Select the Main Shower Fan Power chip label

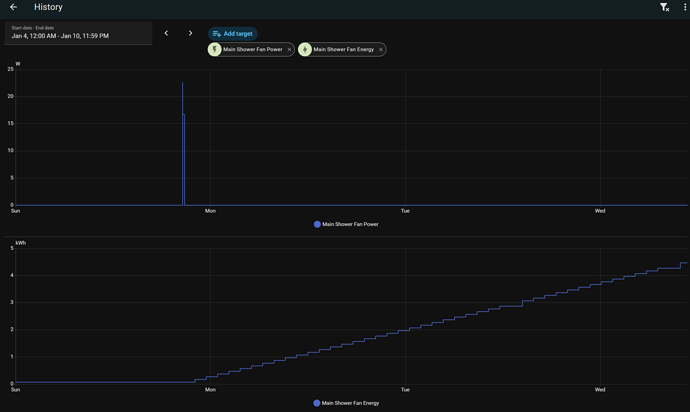tap(252, 49)
